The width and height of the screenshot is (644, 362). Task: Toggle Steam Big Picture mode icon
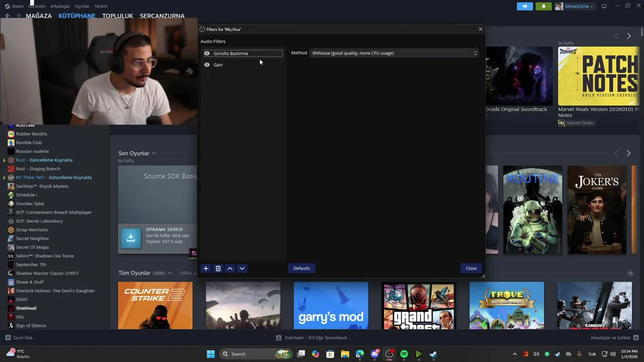[x=604, y=6]
